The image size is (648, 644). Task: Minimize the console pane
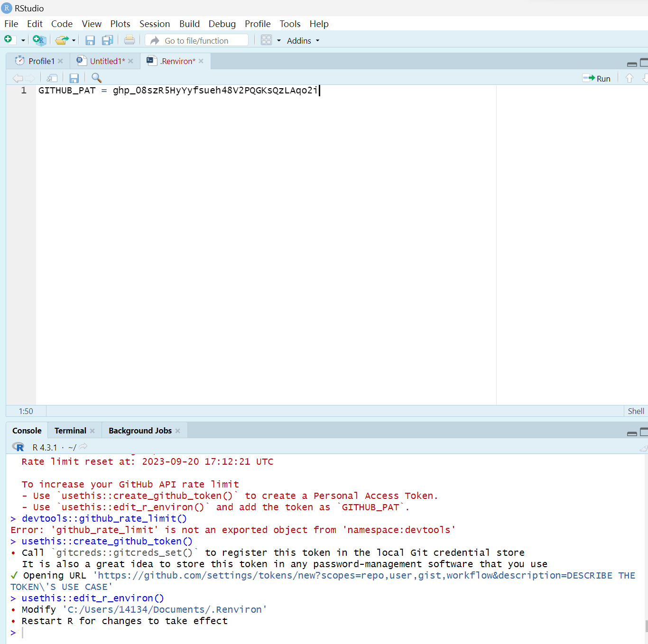pos(632,433)
